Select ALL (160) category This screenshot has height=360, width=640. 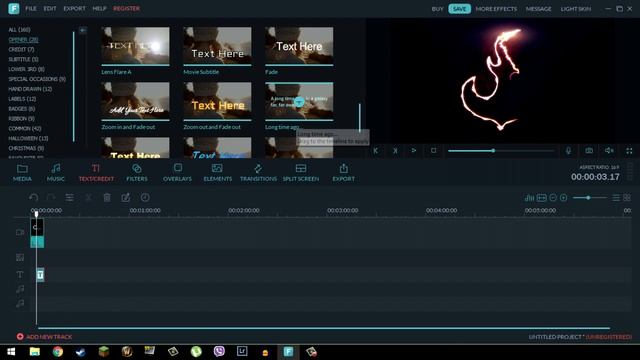(x=19, y=30)
